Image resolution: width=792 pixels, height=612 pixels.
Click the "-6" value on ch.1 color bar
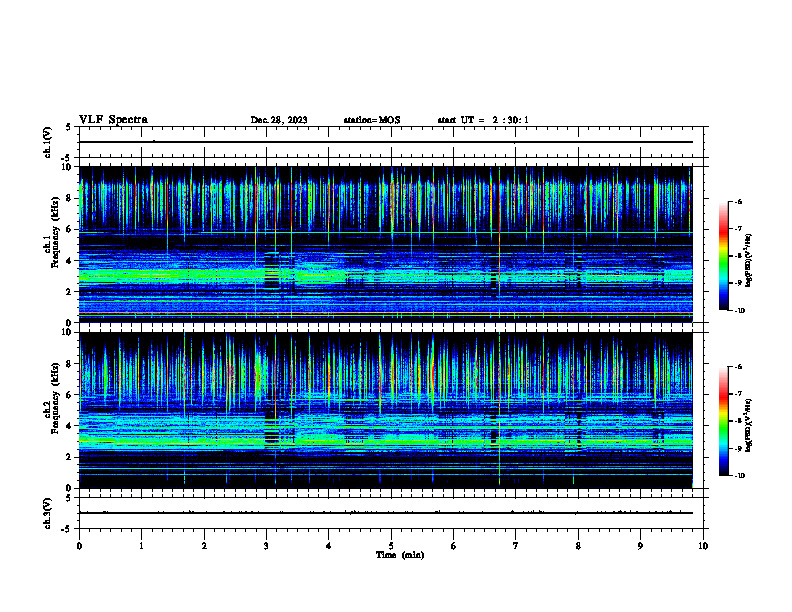739,202
